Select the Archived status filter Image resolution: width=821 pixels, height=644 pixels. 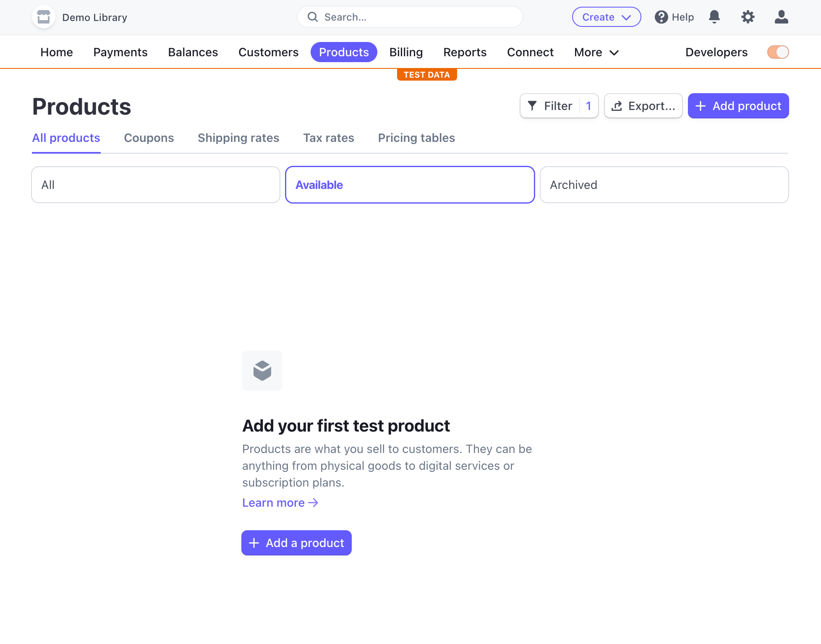tap(664, 185)
